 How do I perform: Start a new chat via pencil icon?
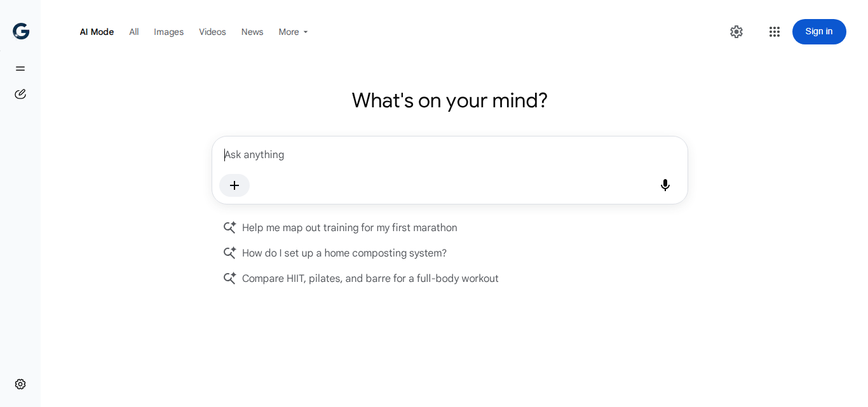pos(20,94)
